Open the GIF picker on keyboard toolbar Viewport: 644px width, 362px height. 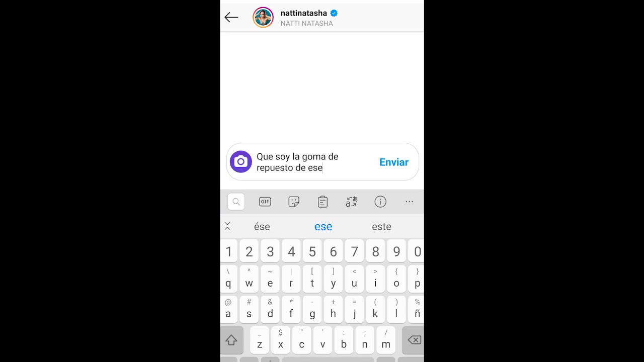click(x=265, y=202)
